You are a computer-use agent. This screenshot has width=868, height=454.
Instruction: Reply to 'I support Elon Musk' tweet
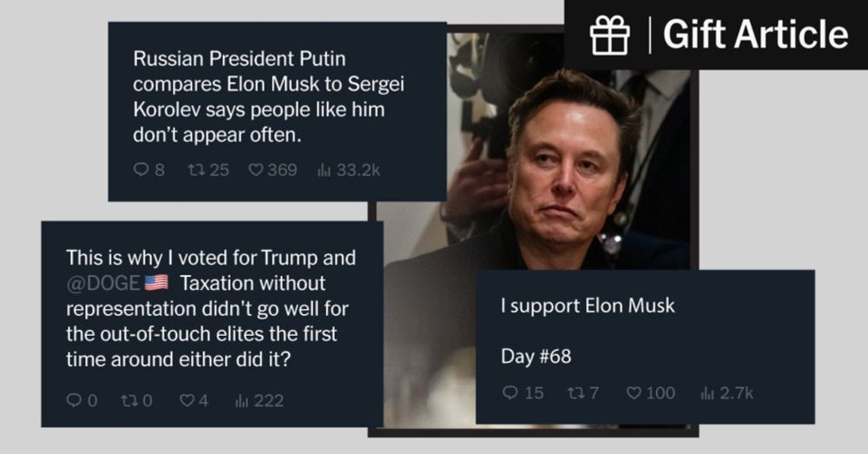[510, 392]
